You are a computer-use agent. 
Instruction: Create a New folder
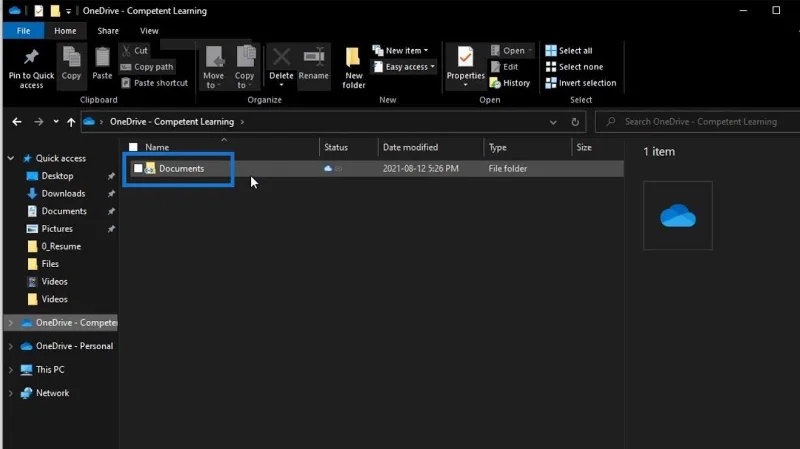tap(354, 68)
